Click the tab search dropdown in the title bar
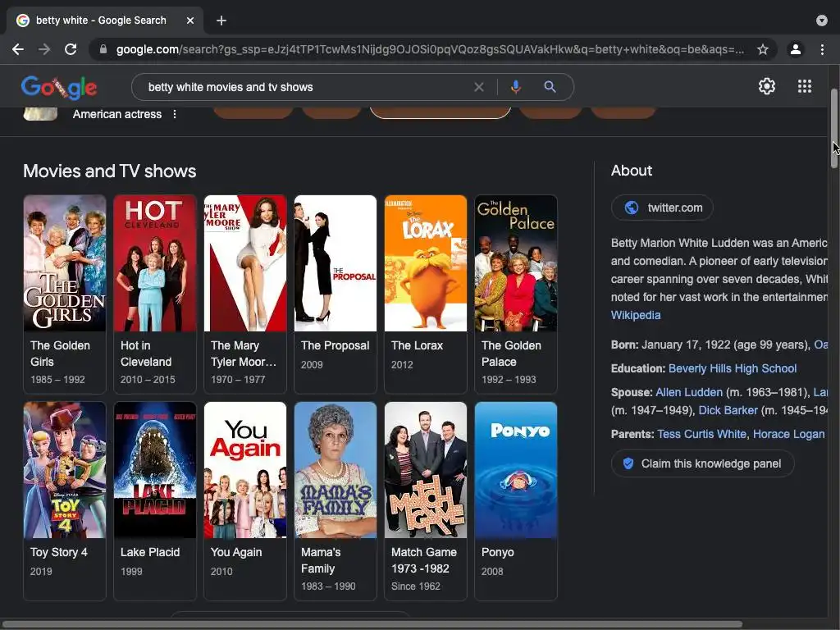Viewport: 840px width, 630px height. pyautogui.click(x=821, y=21)
